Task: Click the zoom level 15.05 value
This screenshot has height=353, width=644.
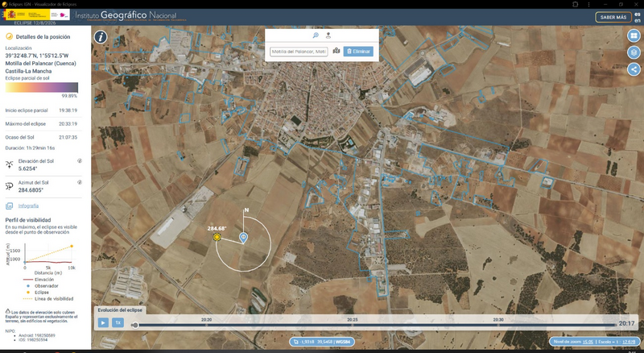Action: point(588,342)
